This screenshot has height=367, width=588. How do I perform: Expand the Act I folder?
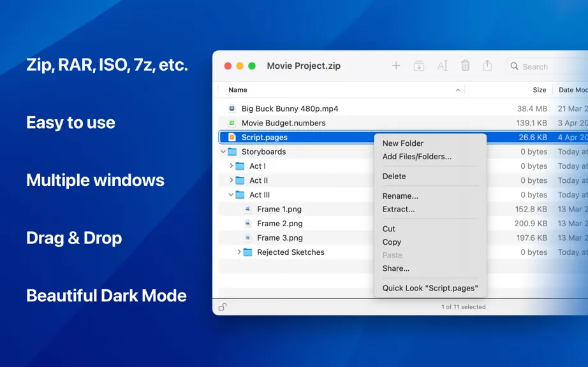[x=231, y=166]
